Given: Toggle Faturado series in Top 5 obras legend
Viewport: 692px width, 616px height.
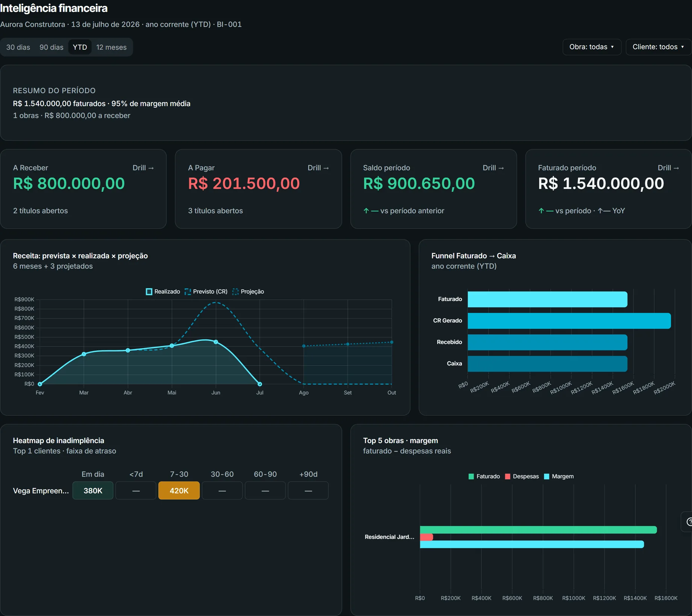Looking at the screenshot, I should [x=484, y=476].
